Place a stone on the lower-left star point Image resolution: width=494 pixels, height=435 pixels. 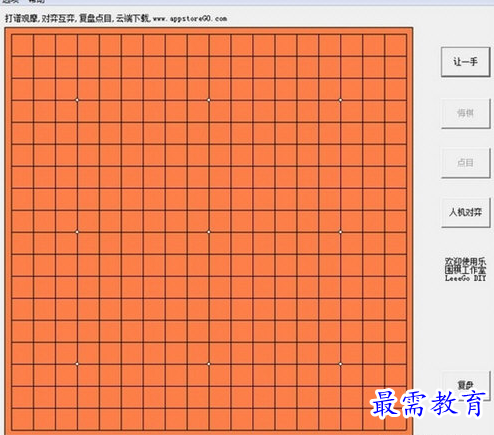(77, 364)
